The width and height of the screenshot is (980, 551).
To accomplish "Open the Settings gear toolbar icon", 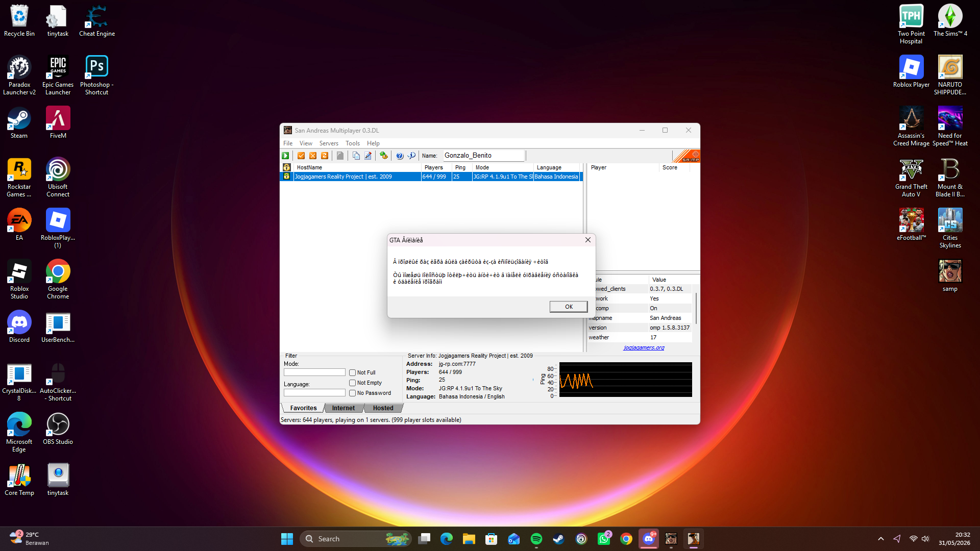I will [384, 156].
